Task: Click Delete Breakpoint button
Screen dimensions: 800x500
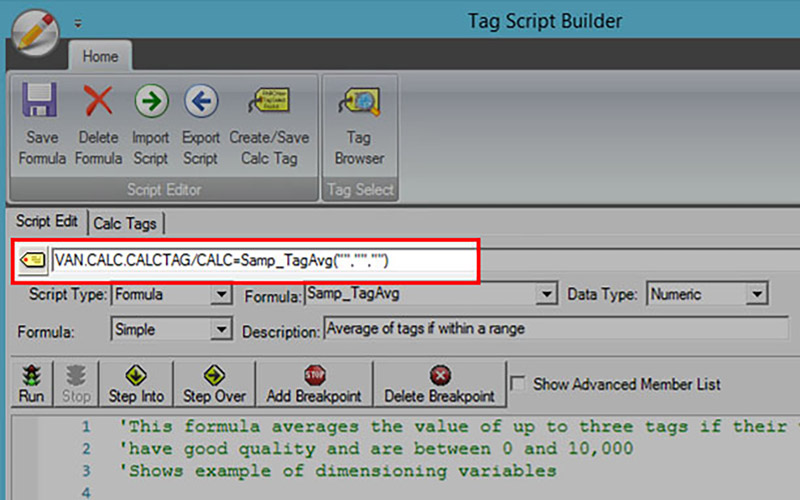Action: point(440,384)
